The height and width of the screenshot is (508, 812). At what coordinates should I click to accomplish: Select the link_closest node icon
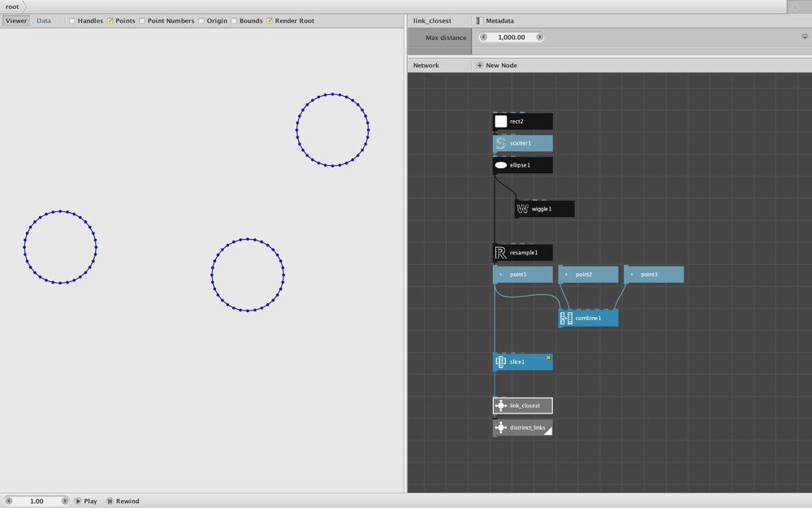coord(500,406)
